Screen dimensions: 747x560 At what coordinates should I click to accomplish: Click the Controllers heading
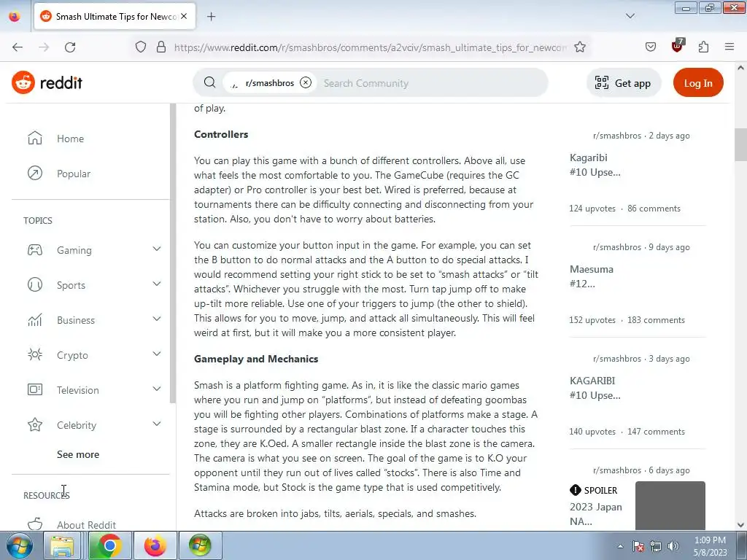(221, 134)
